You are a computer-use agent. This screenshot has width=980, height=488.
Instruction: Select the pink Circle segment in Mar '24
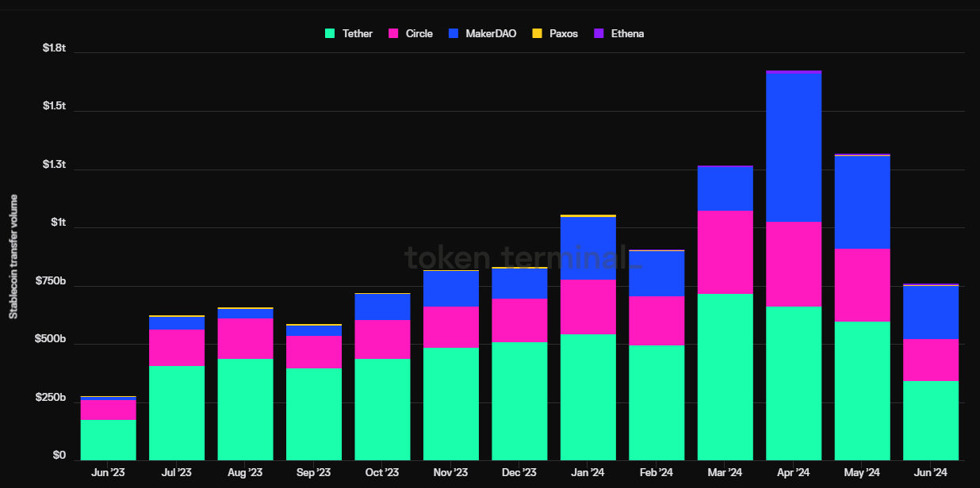tap(725, 252)
